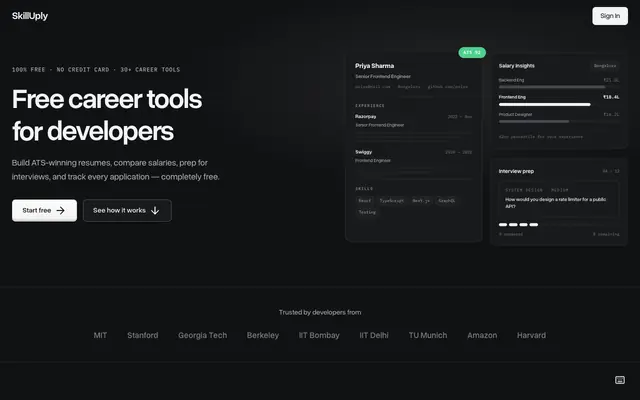The width and height of the screenshot is (640, 400).
Task: Click the See how it works button
Action: (x=127, y=210)
